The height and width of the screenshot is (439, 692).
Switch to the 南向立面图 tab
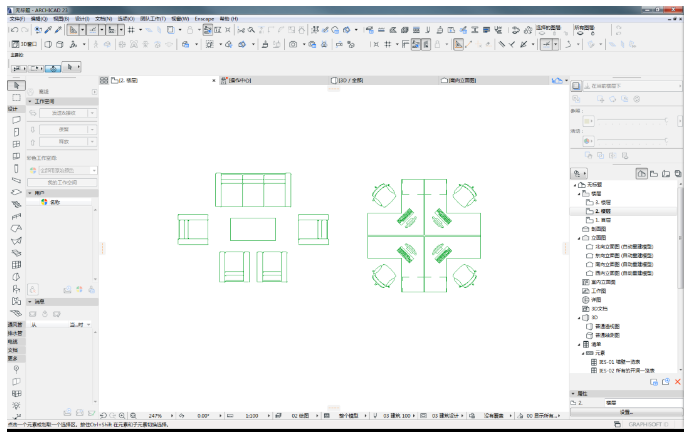coord(493,80)
